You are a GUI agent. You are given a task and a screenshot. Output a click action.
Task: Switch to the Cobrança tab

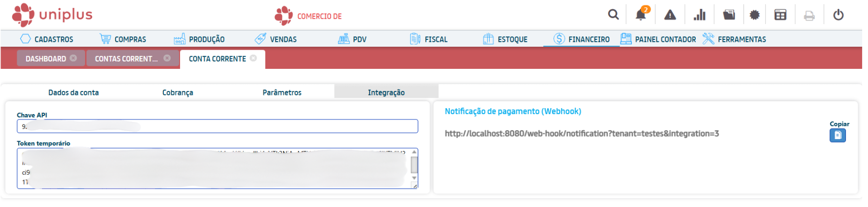[178, 92]
